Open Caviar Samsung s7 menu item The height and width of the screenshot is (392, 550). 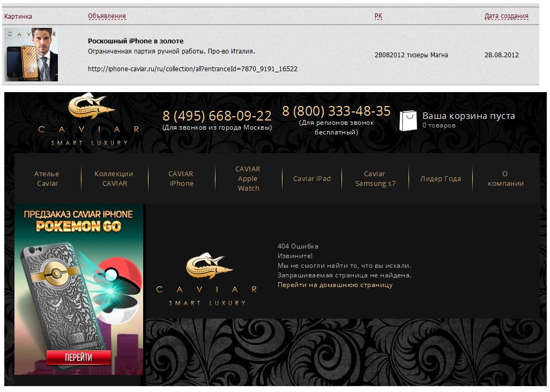coord(375,178)
